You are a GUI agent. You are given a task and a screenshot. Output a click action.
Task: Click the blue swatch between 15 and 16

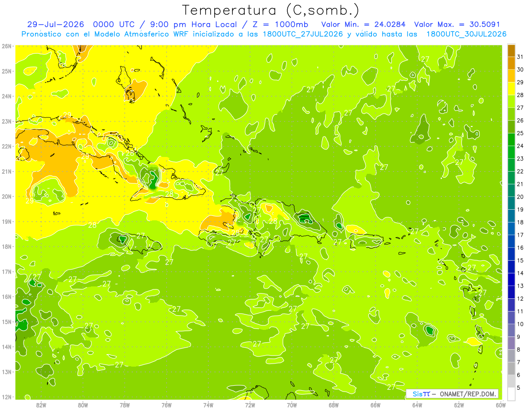512,254
